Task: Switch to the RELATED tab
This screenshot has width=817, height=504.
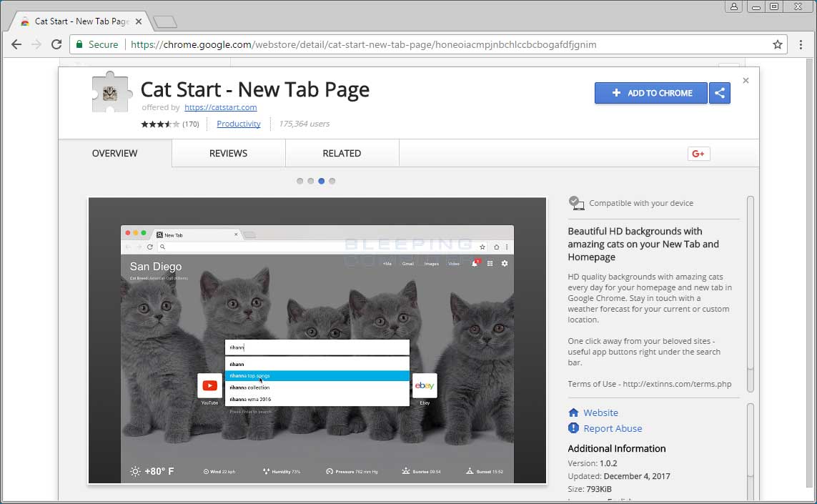Action: [x=342, y=153]
